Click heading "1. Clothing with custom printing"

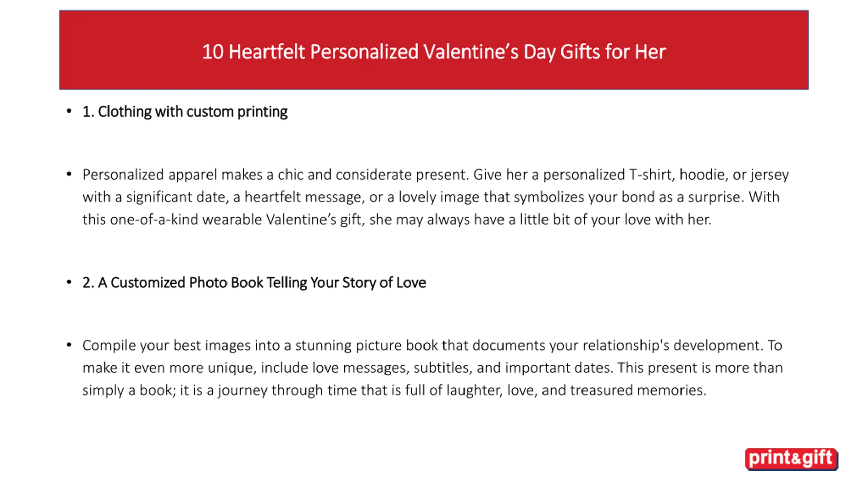[x=185, y=111]
